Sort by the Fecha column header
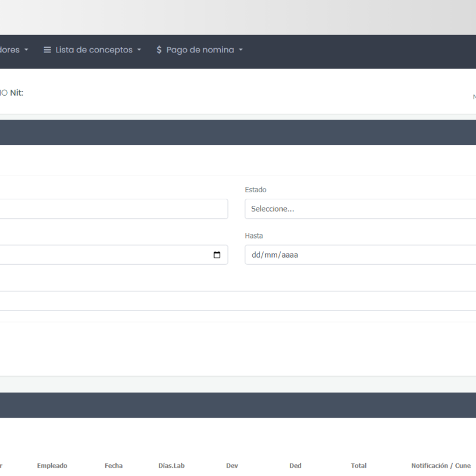Image resolution: width=476 pixels, height=476 pixels. (114, 466)
